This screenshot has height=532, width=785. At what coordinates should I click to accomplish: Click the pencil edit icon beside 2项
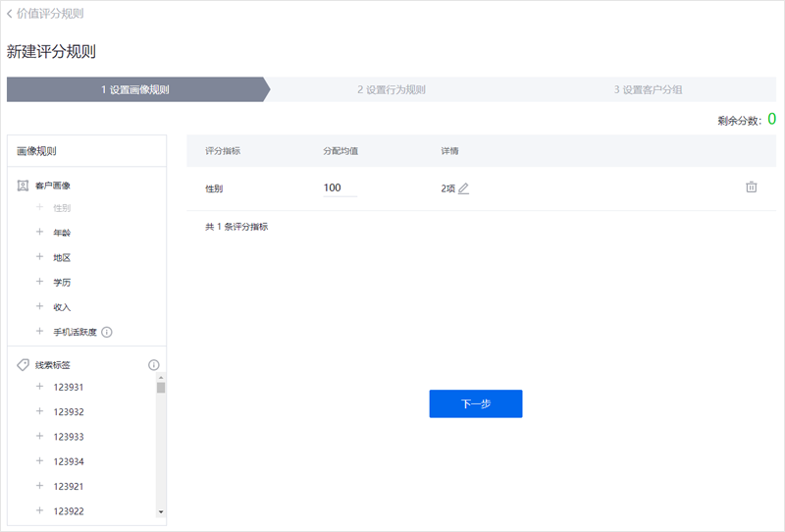click(x=464, y=188)
